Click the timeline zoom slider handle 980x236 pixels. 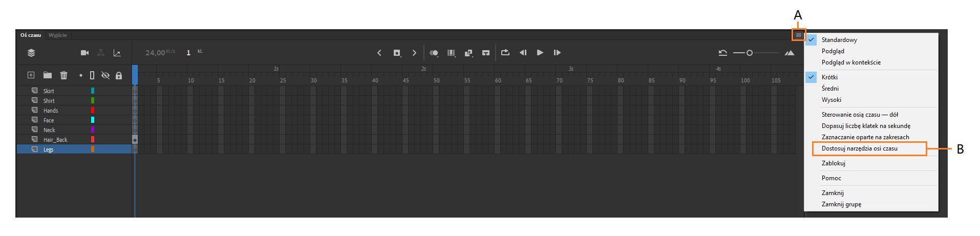point(749,53)
